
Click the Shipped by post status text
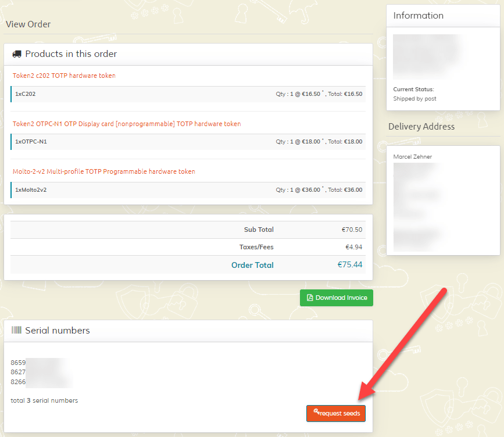pyautogui.click(x=414, y=99)
